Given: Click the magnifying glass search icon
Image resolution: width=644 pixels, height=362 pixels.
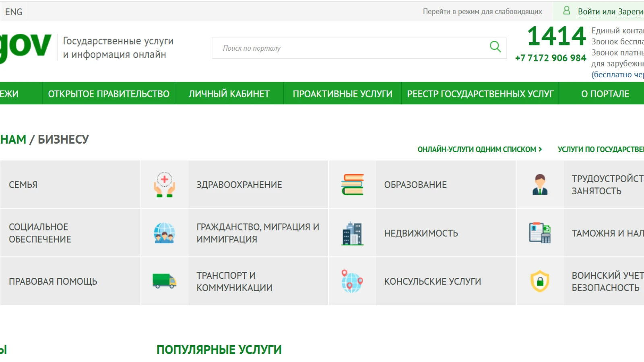Looking at the screenshot, I should (x=495, y=47).
